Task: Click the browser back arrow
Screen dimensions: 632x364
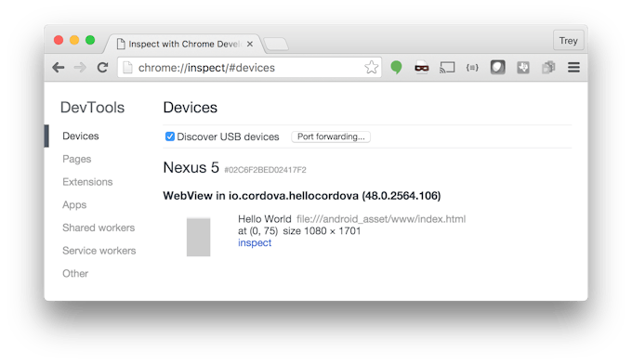Action: tap(59, 67)
